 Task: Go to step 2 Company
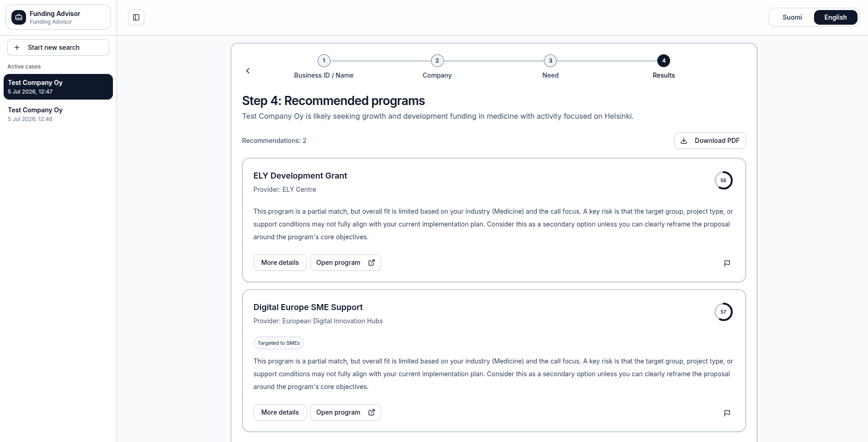tap(437, 67)
